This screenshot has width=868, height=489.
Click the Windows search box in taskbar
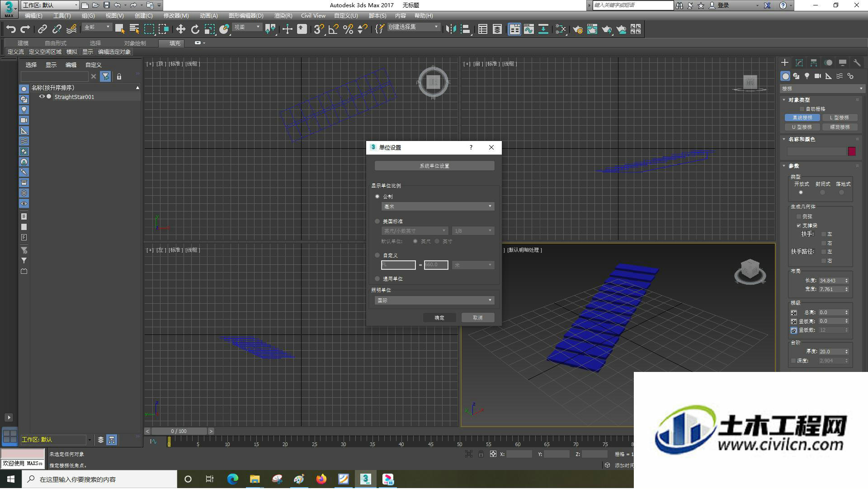[99, 479]
